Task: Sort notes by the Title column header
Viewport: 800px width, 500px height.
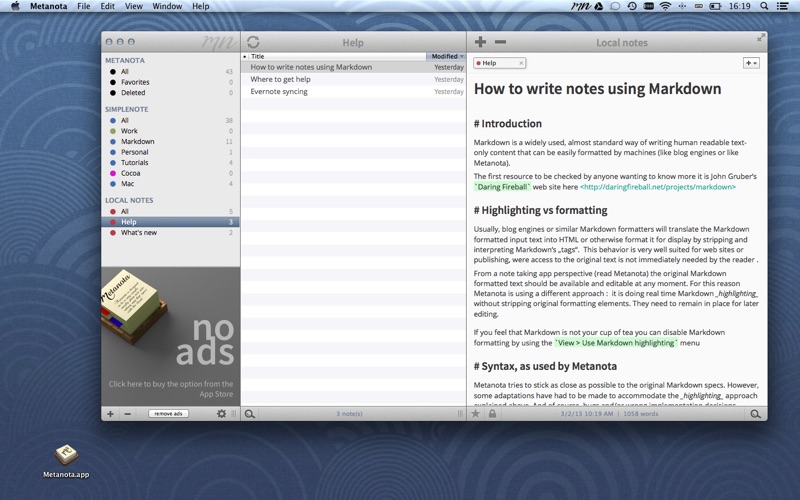Action: pyautogui.click(x=337, y=56)
